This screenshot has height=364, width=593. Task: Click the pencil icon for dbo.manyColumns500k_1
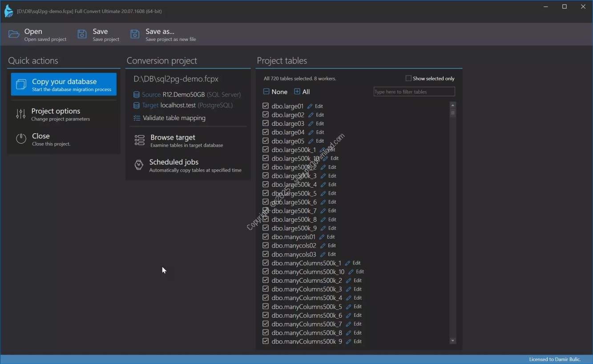coord(348,263)
